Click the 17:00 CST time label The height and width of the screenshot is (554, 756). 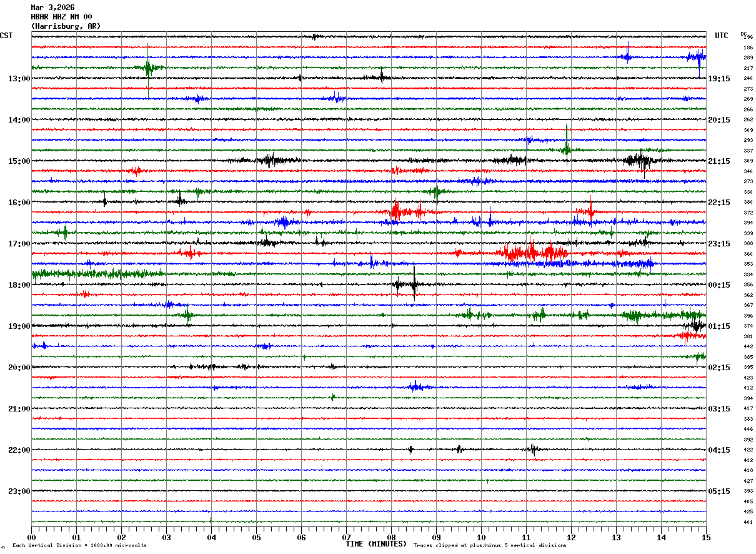[19, 244]
